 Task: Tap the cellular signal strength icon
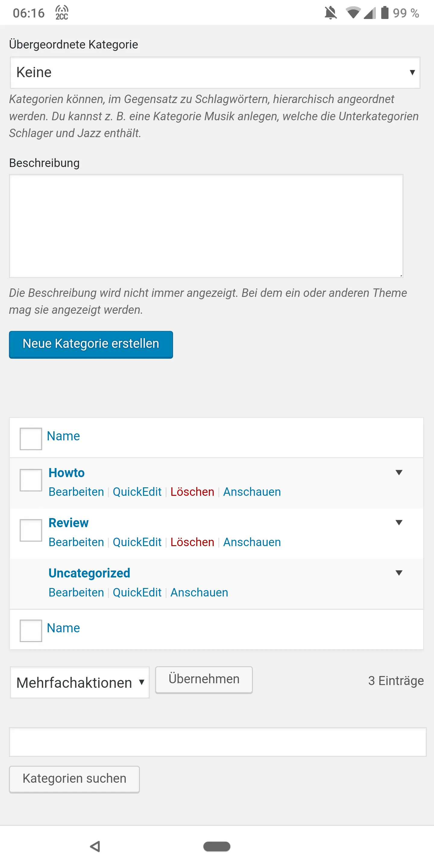point(370,13)
